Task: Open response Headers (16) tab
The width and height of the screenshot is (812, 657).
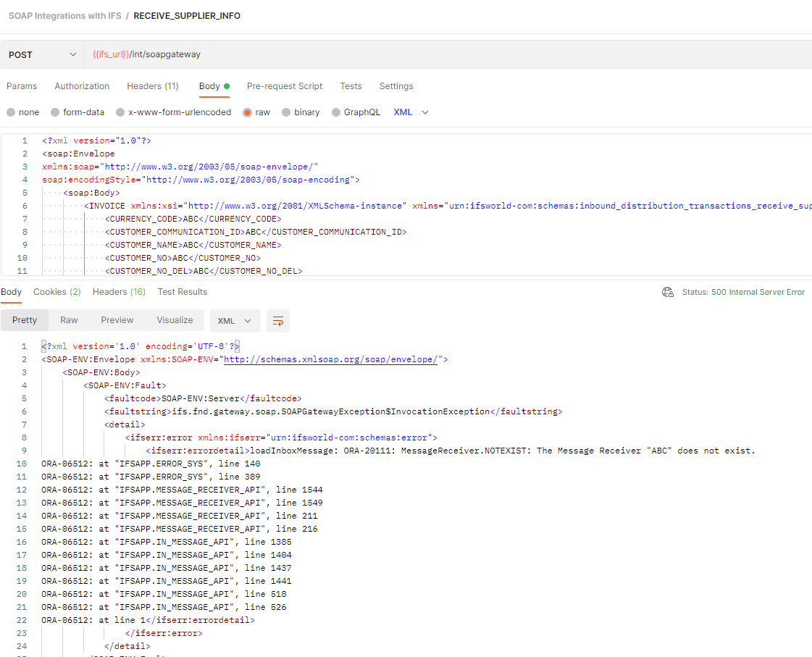Action: [x=119, y=292]
